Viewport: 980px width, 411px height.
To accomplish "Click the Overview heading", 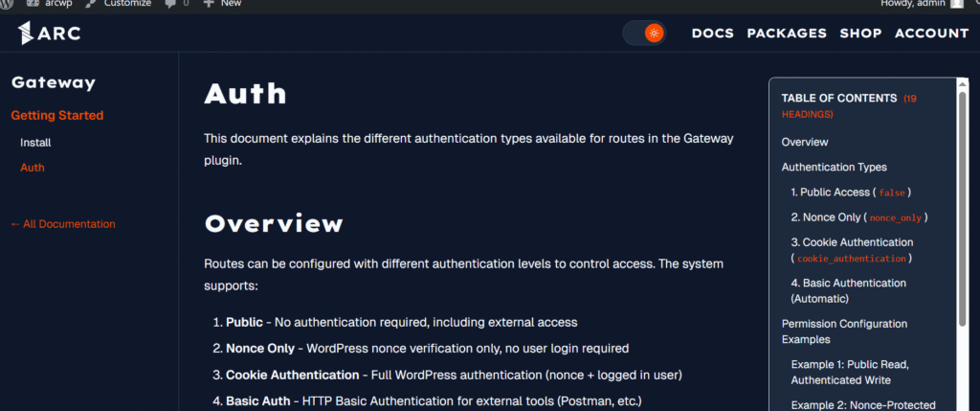I will (274, 224).
